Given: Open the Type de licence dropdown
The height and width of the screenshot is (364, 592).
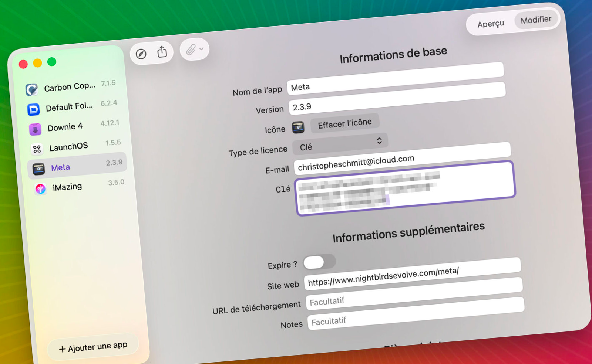Looking at the screenshot, I should 341,144.
